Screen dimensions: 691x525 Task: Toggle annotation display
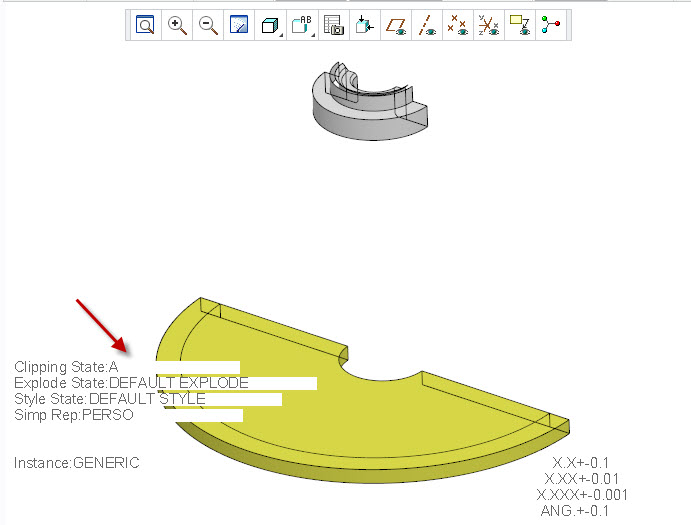519,26
